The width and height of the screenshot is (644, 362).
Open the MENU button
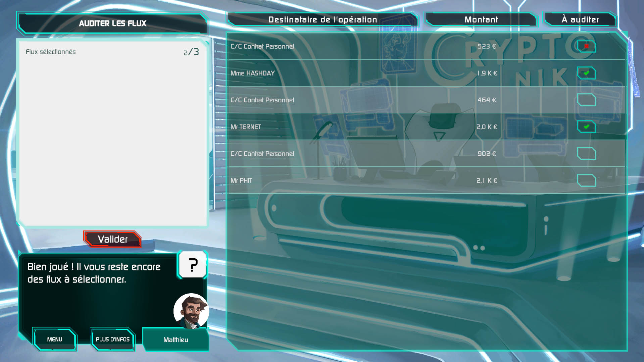click(x=55, y=339)
